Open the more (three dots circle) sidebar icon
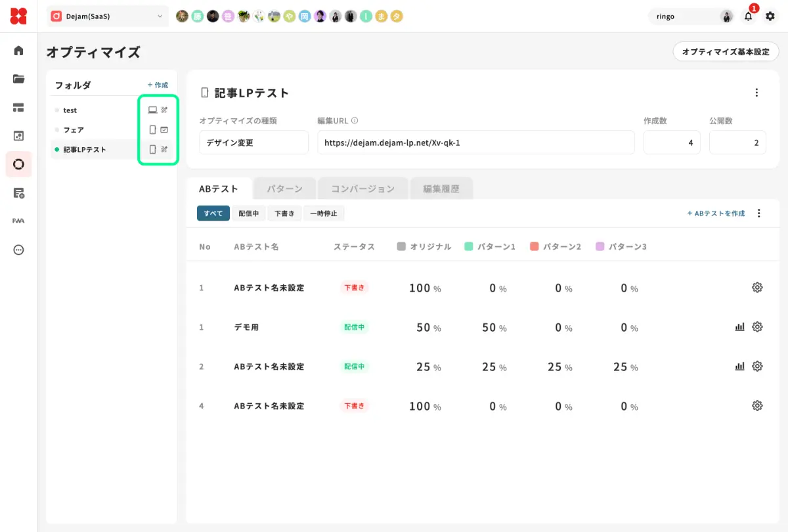 pyautogui.click(x=18, y=250)
